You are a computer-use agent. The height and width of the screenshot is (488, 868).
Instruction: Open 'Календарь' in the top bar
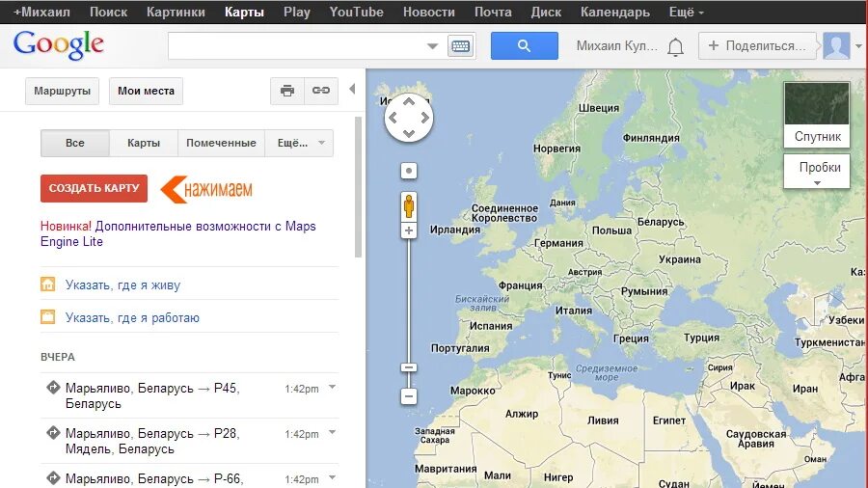[x=615, y=12]
